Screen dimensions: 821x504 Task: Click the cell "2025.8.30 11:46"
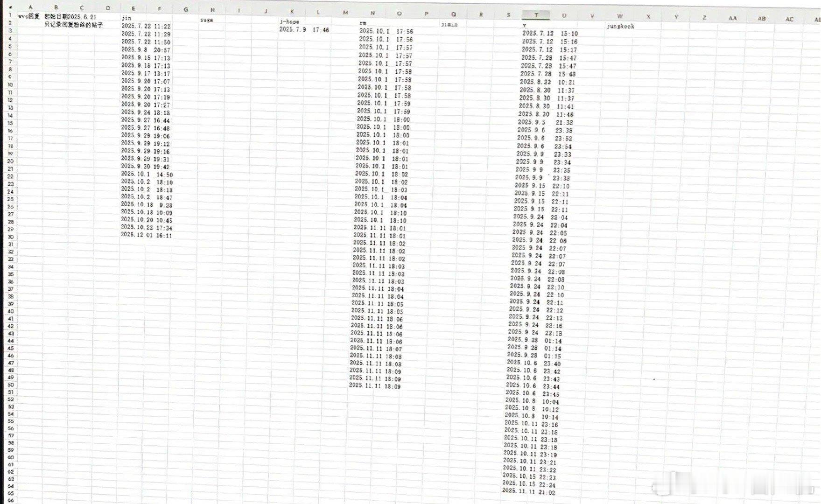coord(546,114)
